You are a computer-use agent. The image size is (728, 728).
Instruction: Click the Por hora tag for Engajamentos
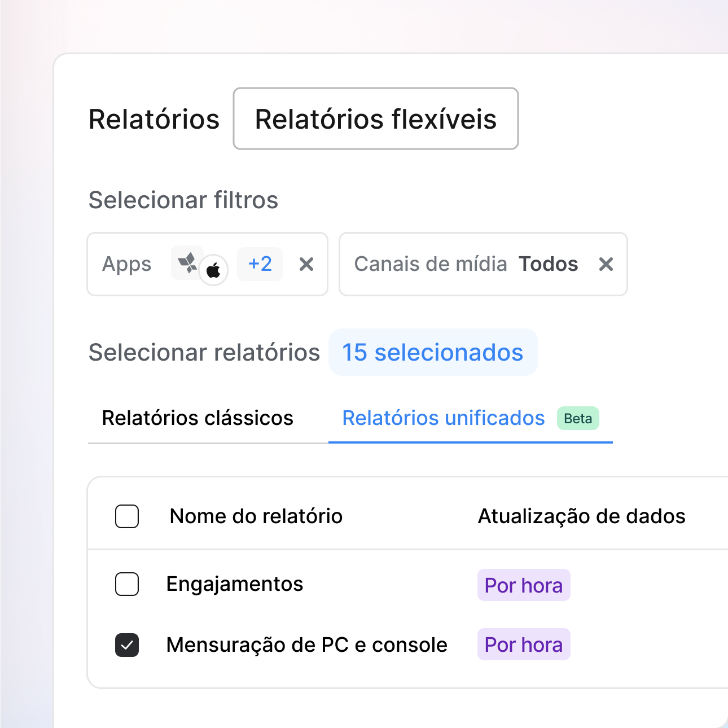click(524, 585)
